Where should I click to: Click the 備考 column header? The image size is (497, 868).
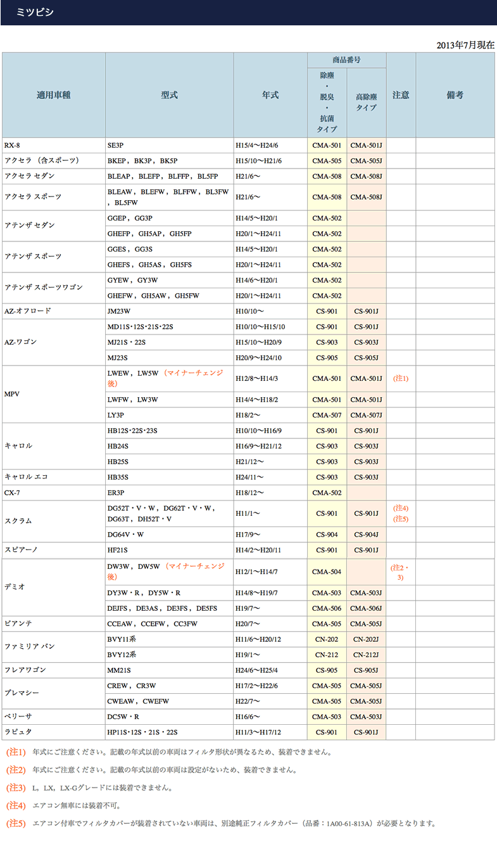(x=455, y=95)
